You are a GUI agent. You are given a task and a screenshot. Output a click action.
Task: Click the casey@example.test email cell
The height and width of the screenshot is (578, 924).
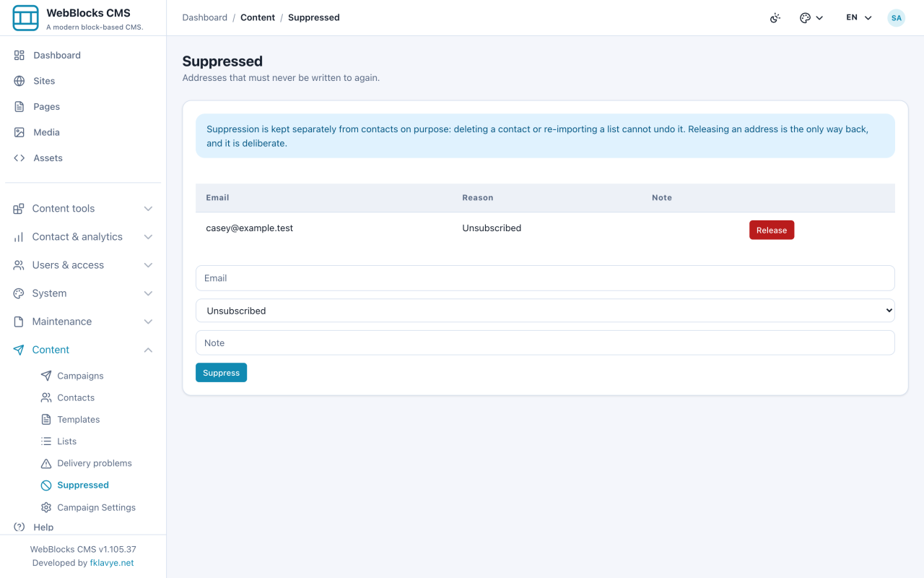pos(250,228)
